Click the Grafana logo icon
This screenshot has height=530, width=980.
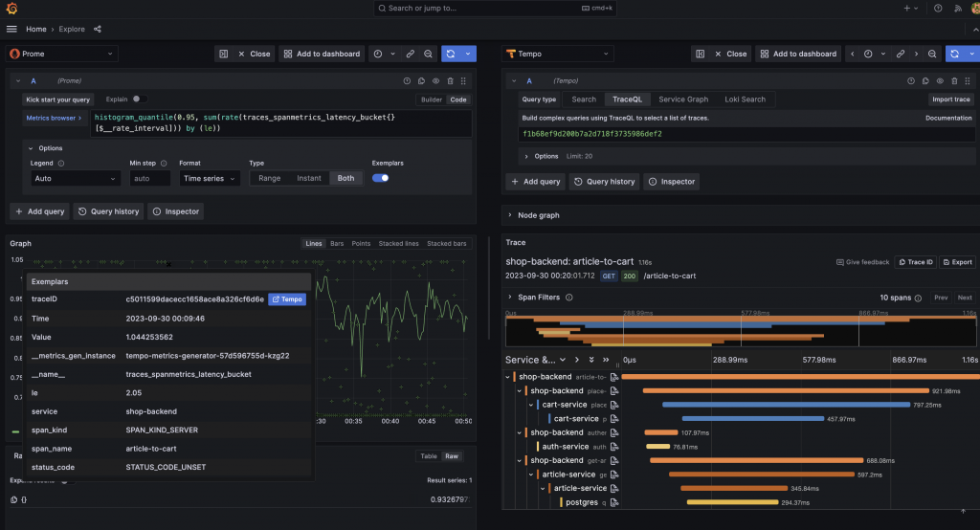click(11, 8)
